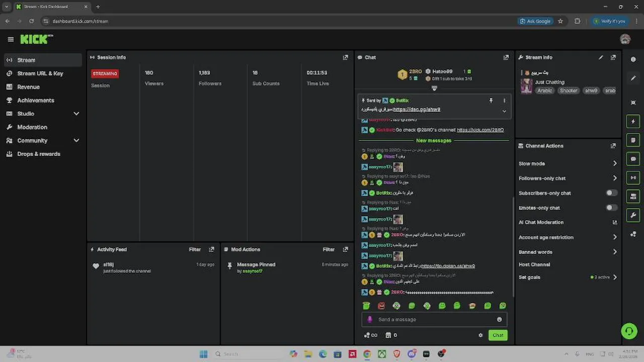The image size is (644, 362).
Task: Unpin the pinned BotRix message
Action: (491, 101)
